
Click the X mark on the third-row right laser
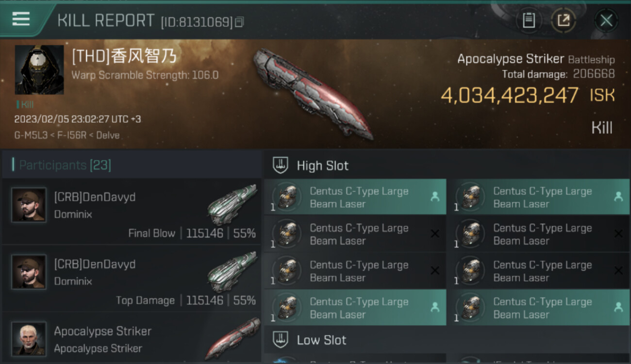[x=618, y=271]
